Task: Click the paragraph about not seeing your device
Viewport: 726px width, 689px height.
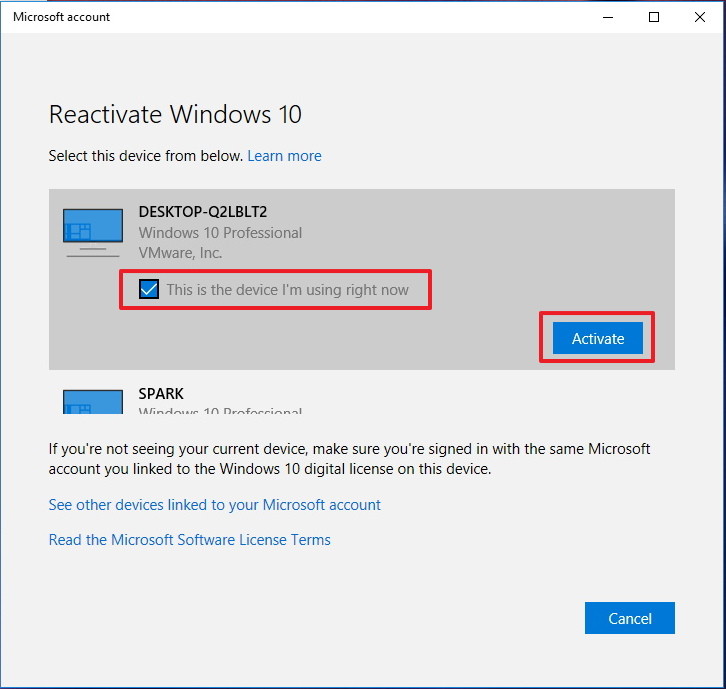Action: (x=350, y=459)
